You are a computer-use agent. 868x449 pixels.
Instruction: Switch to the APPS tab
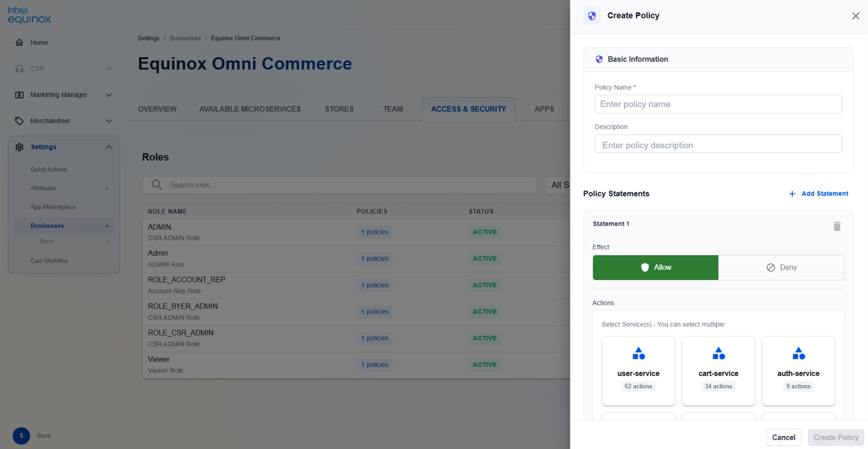pos(544,109)
